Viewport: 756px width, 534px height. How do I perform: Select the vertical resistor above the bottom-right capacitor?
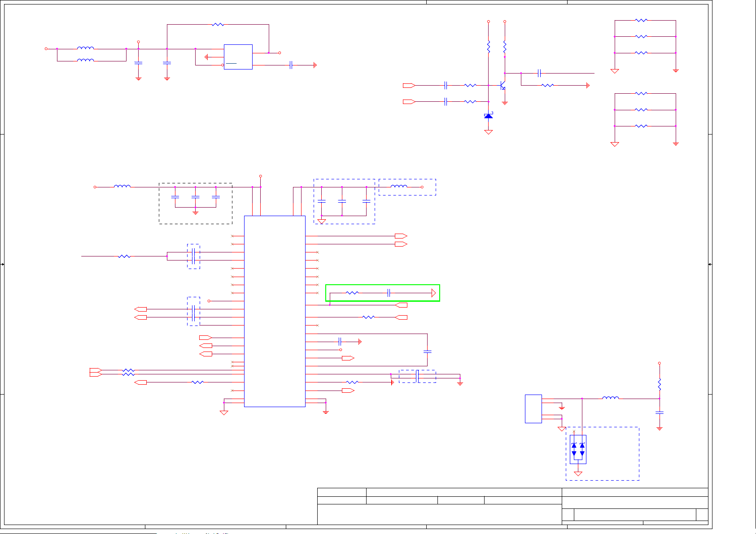[659, 384]
